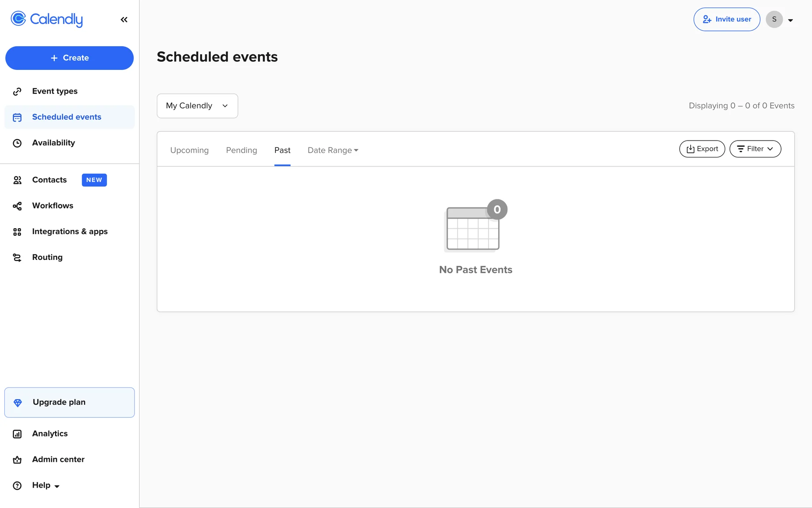This screenshot has height=508, width=812.
Task: Open the account avatar menu
Action: [x=779, y=19]
